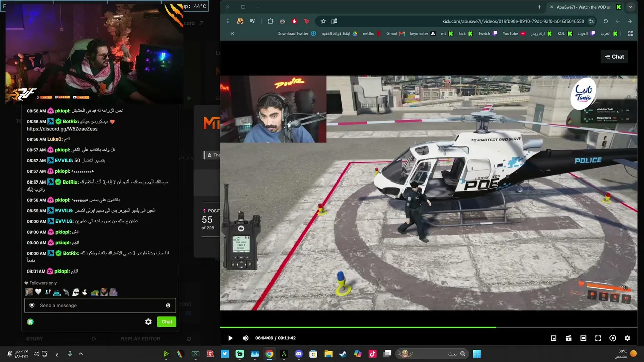
Task: Toggle theater mode in the video player
Action: (x=583, y=338)
